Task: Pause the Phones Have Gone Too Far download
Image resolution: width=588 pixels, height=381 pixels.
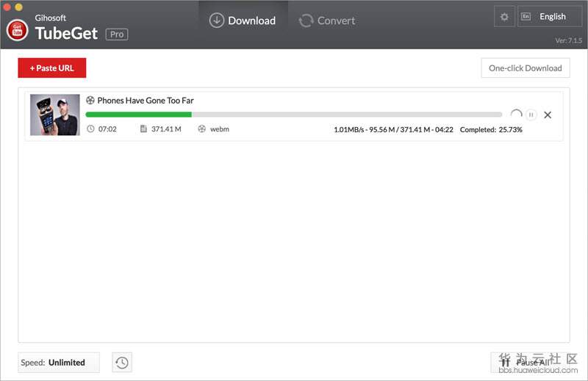Action: [531, 115]
